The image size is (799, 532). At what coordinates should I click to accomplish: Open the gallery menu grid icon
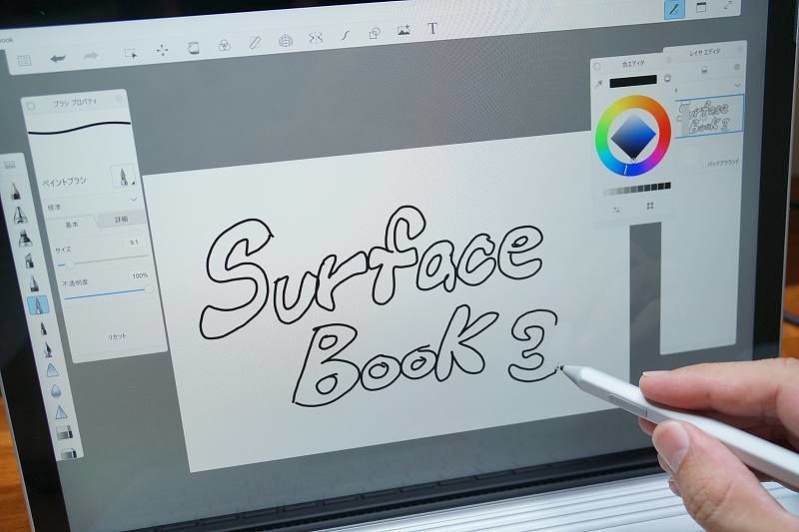click(x=24, y=61)
